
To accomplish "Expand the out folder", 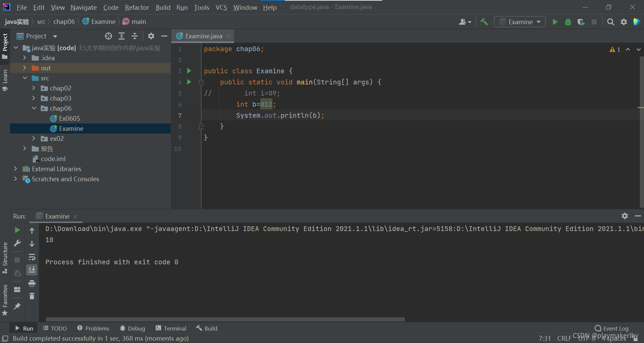I will (25, 68).
